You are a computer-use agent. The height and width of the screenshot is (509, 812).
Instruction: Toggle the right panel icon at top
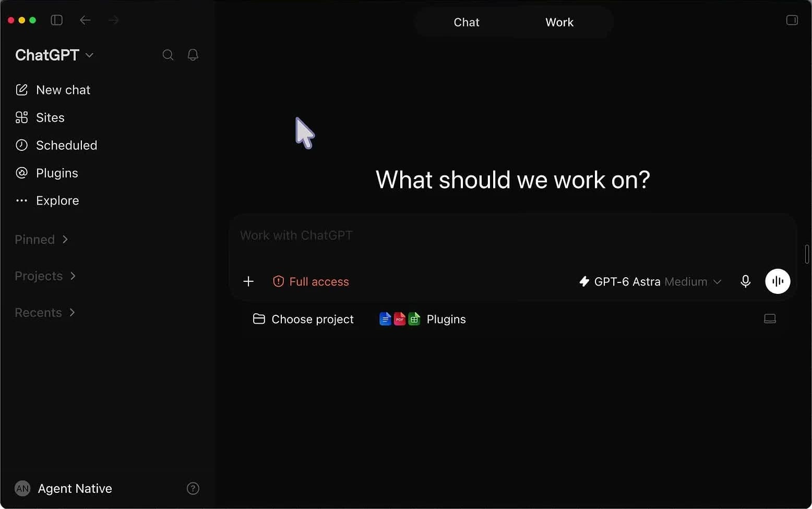tap(792, 20)
